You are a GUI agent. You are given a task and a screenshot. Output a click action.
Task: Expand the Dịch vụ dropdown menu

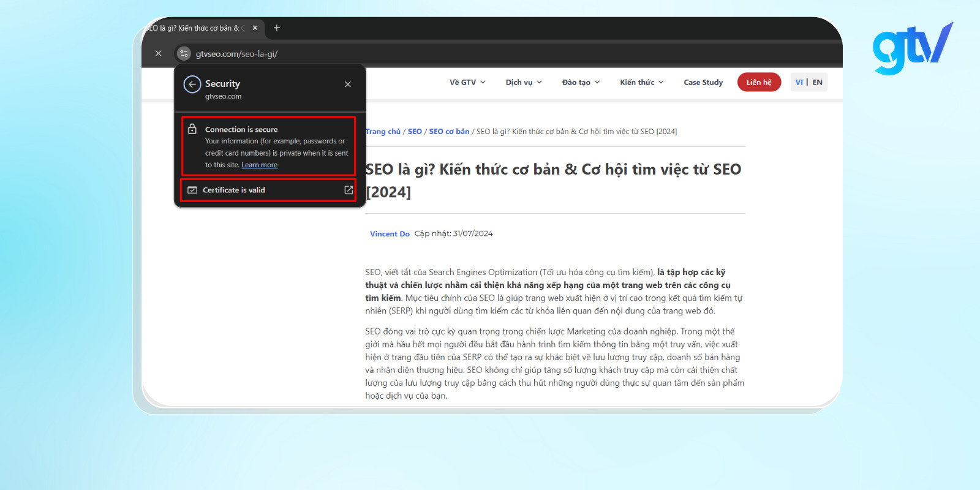524,82
